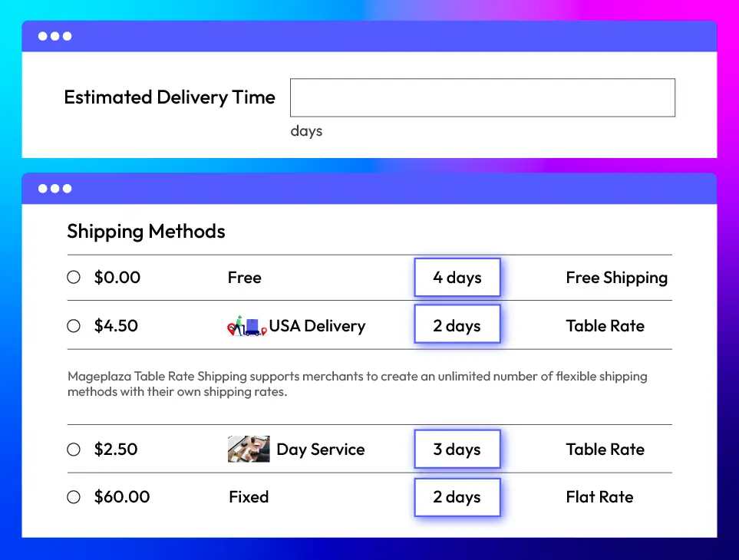Click the 3 days badge for Day Service
This screenshot has width=739, height=560.
(x=457, y=449)
